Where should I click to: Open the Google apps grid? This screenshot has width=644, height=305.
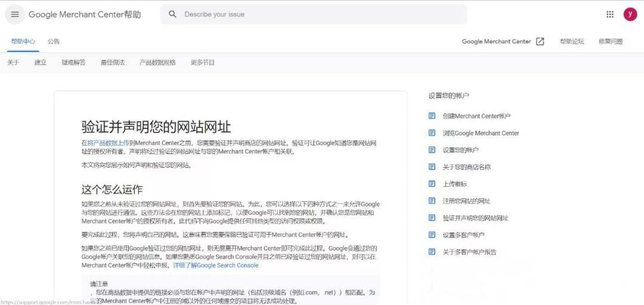[610, 14]
